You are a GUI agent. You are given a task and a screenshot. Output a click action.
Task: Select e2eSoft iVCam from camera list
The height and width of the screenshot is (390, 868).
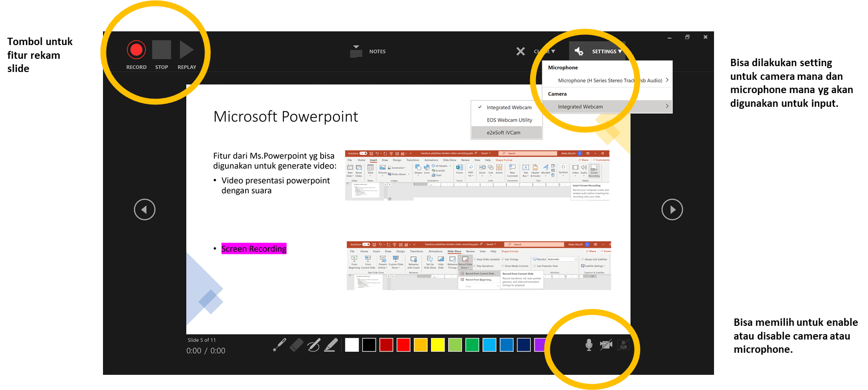pos(504,133)
